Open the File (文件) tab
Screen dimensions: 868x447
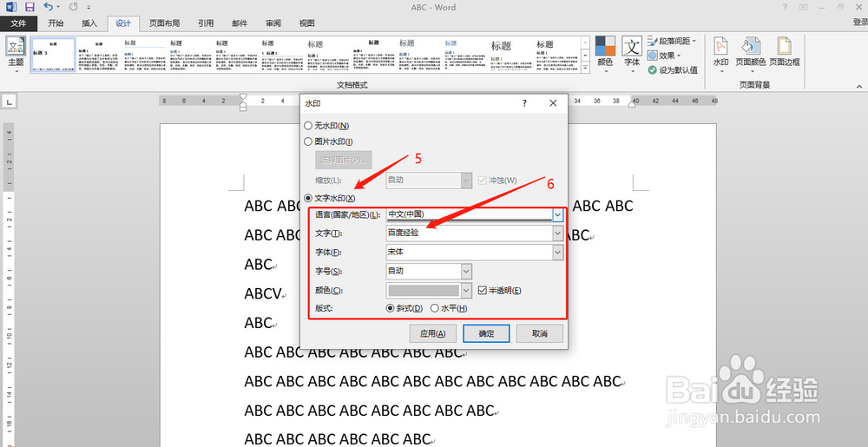coord(19,23)
